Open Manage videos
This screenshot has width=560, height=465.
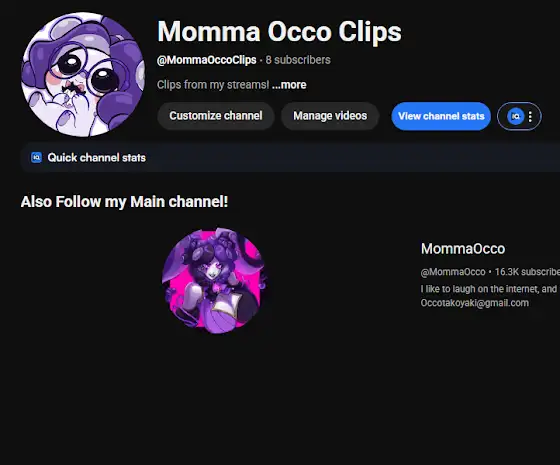pyautogui.click(x=330, y=116)
